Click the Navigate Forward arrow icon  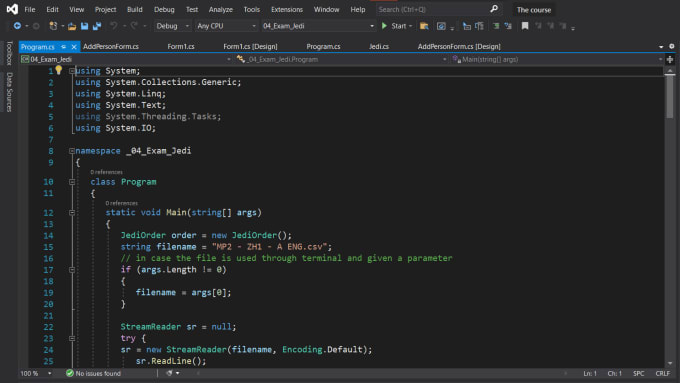click(x=36, y=26)
